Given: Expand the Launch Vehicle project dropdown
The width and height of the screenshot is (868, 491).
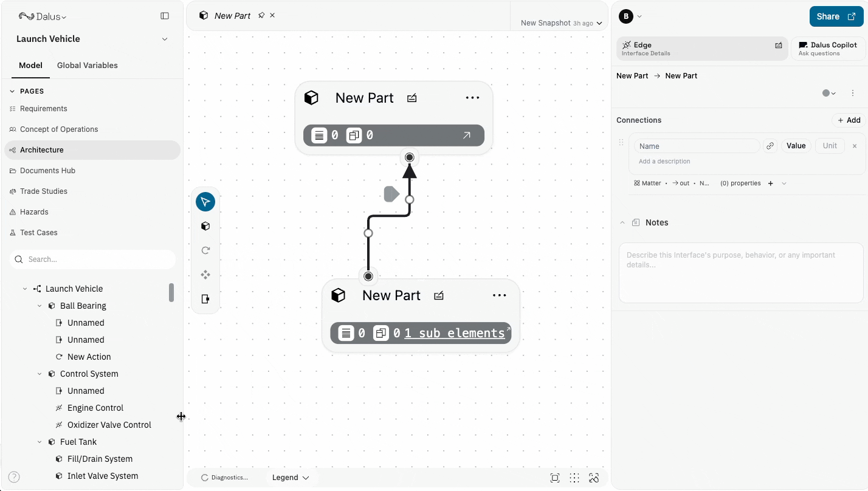Looking at the screenshot, I should (x=164, y=39).
